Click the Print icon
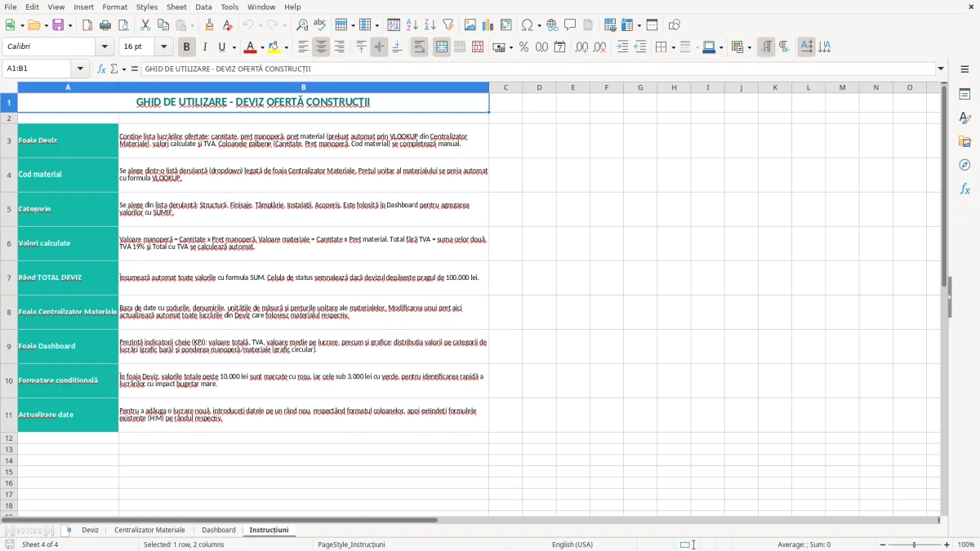 click(x=105, y=25)
